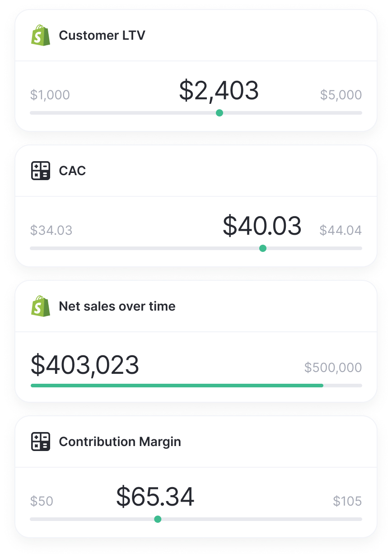
Task: Open the CAC card title
Action: pos(72,171)
